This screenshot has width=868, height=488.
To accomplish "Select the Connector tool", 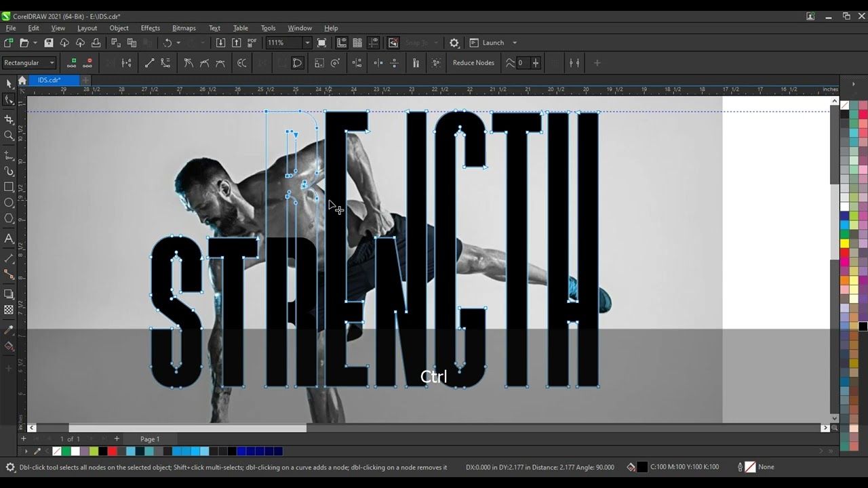I will tap(9, 274).
